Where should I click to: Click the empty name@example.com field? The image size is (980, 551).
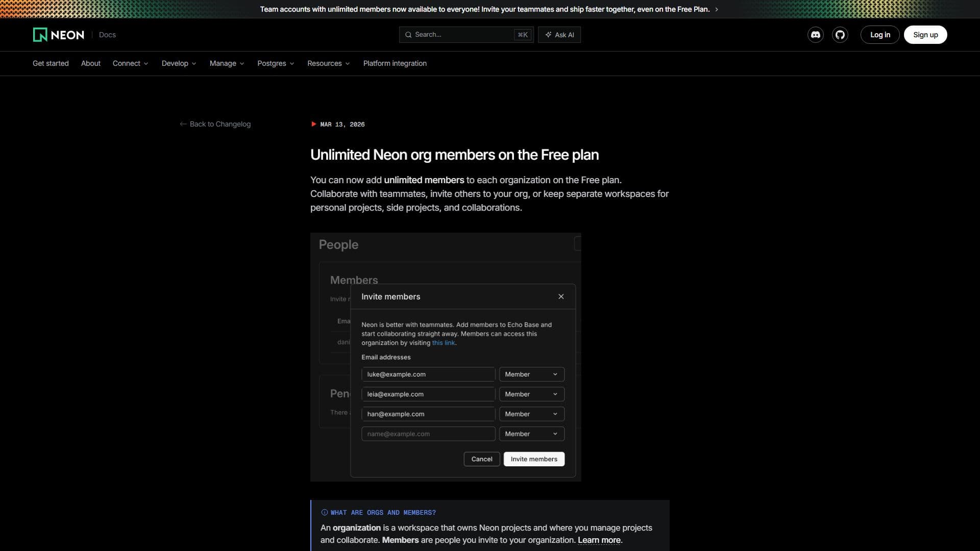pyautogui.click(x=428, y=434)
